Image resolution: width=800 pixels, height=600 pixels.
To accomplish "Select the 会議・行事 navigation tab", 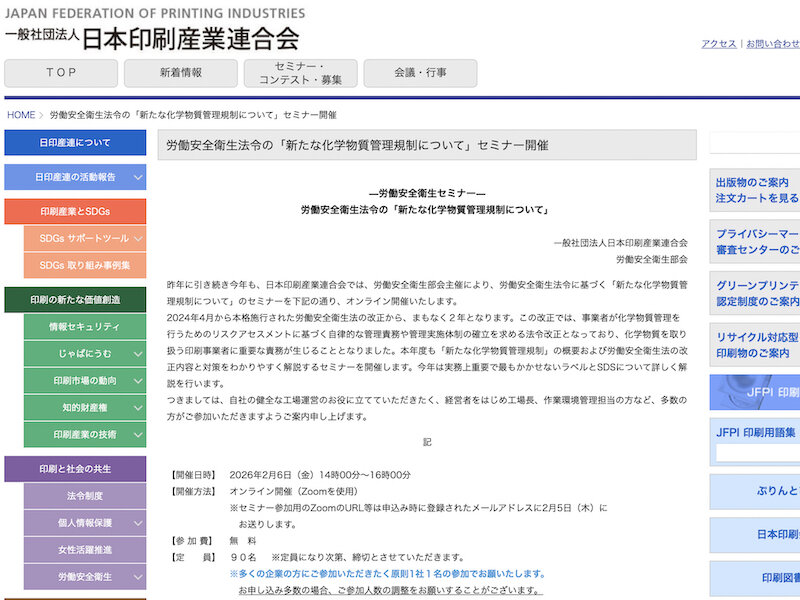I will (x=420, y=73).
